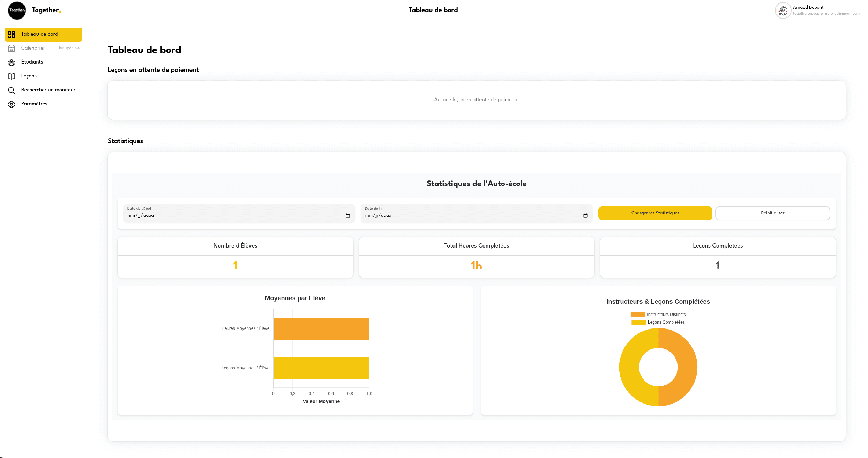Screen dimensions: 868x458
Task: Open Paramètres from sidebar
Action: [43, 104]
